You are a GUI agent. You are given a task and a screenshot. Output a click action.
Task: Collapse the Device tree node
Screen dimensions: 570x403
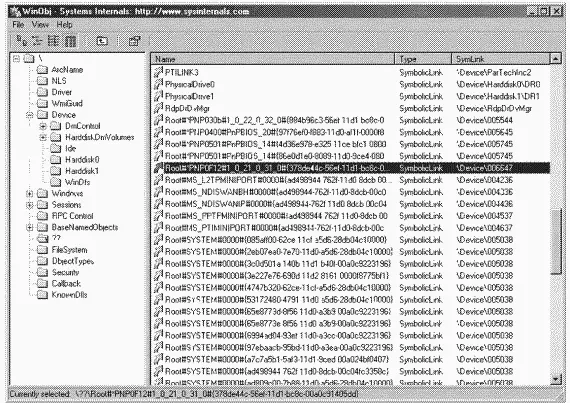coord(30,115)
